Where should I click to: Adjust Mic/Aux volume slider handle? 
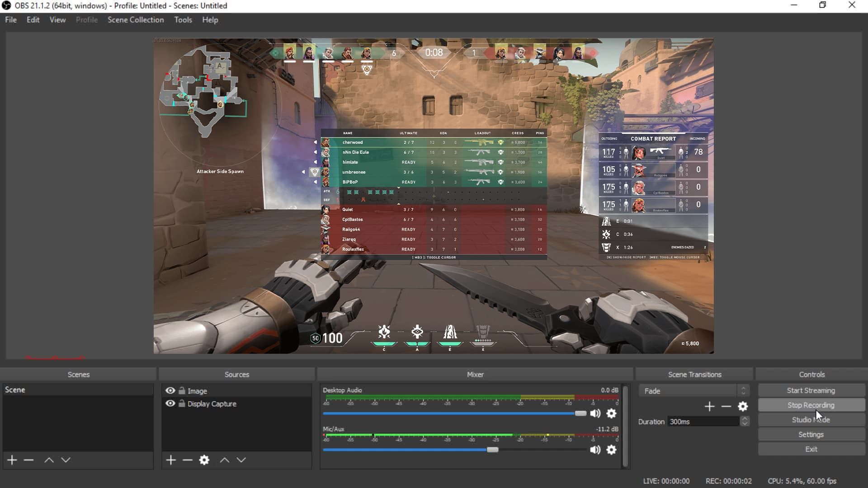coord(492,450)
